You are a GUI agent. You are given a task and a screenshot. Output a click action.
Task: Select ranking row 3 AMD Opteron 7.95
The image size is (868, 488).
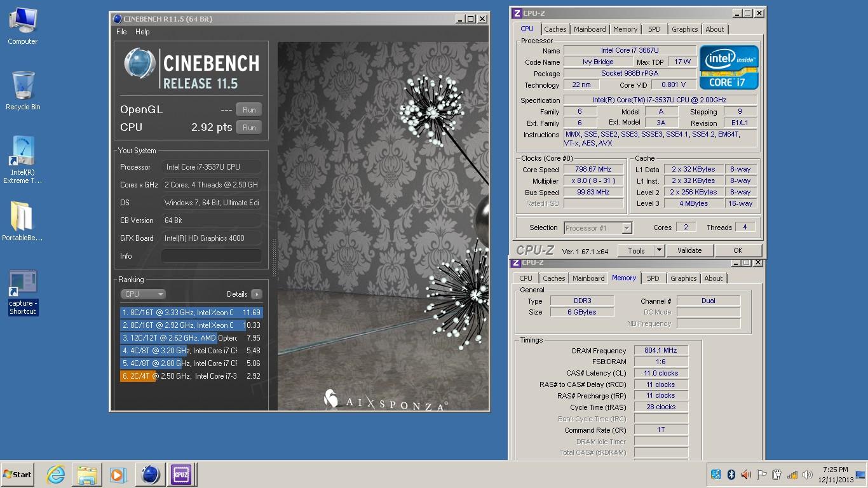pos(191,338)
